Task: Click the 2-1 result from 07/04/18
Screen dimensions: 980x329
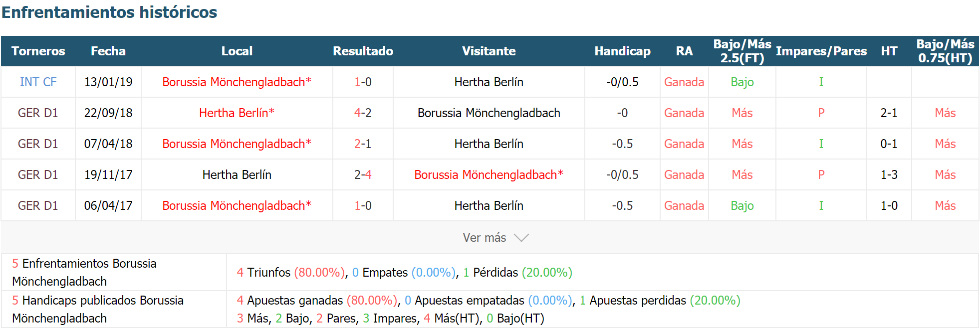Action: 363,144
